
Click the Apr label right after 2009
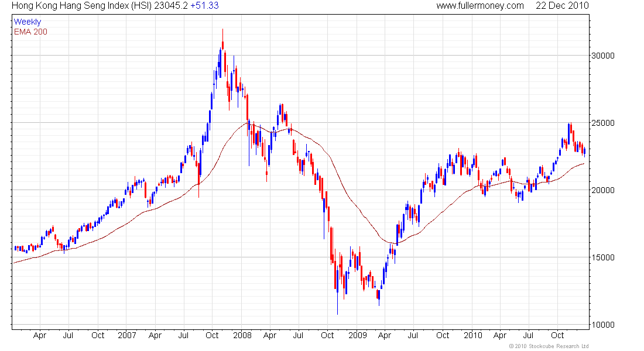[385, 336]
